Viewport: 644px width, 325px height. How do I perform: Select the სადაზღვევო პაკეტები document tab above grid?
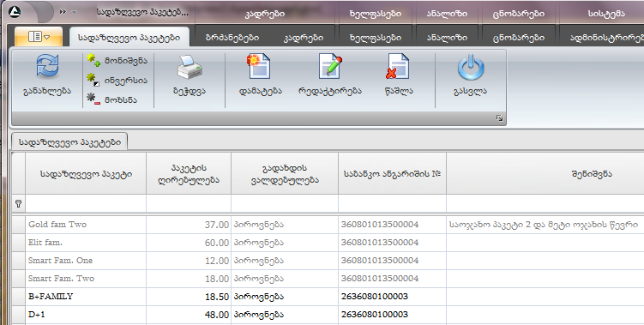click(69, 141)
